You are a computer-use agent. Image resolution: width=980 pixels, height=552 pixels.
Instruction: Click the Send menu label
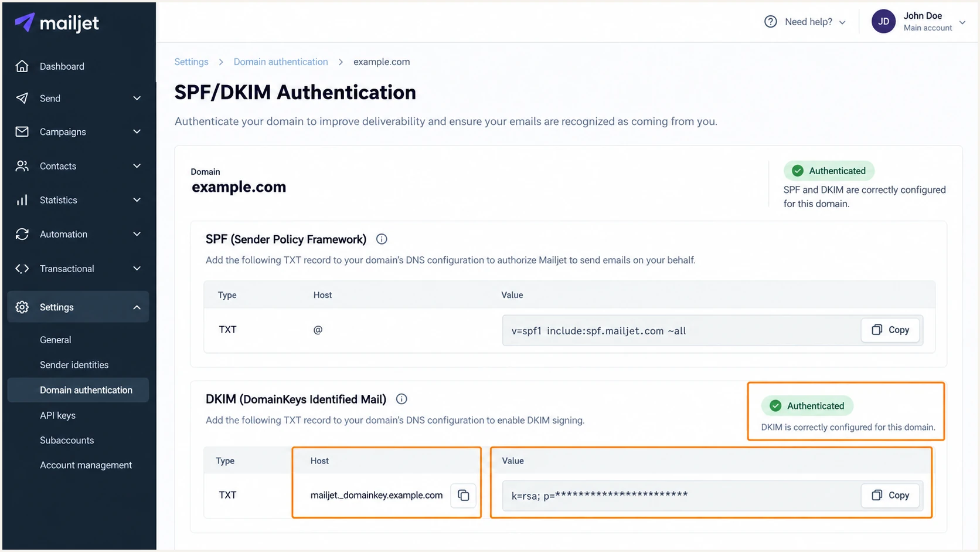[50, 99]
